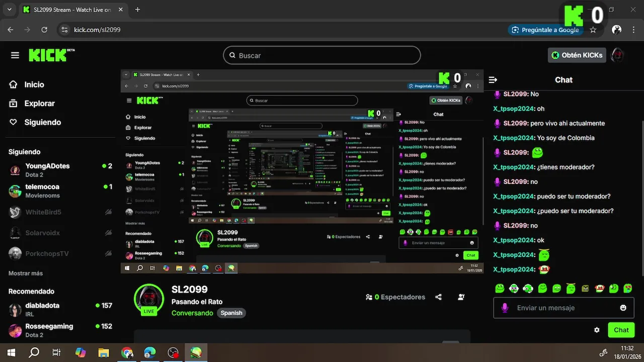
Task: Click the follow-person icon beside share
Action: [461, 297]
